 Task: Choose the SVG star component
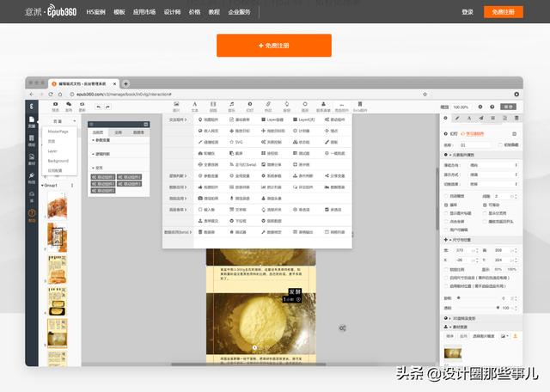click(x=236, y=142)
